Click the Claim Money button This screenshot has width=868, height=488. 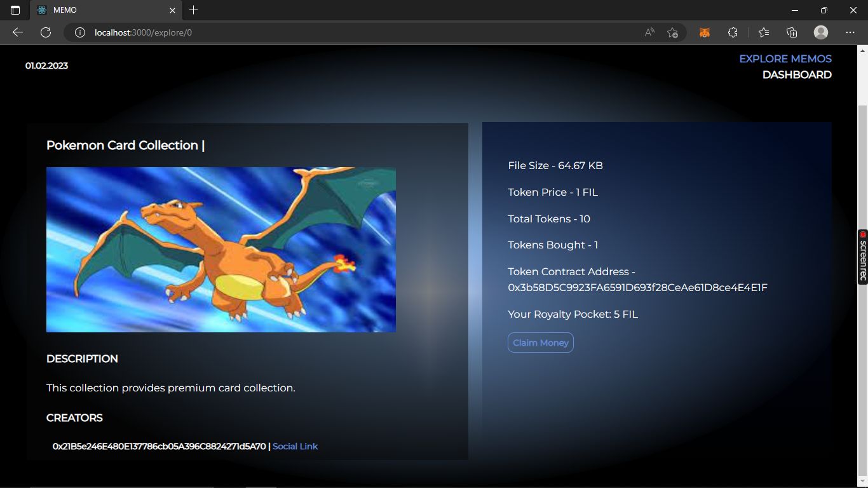(541, 342)
